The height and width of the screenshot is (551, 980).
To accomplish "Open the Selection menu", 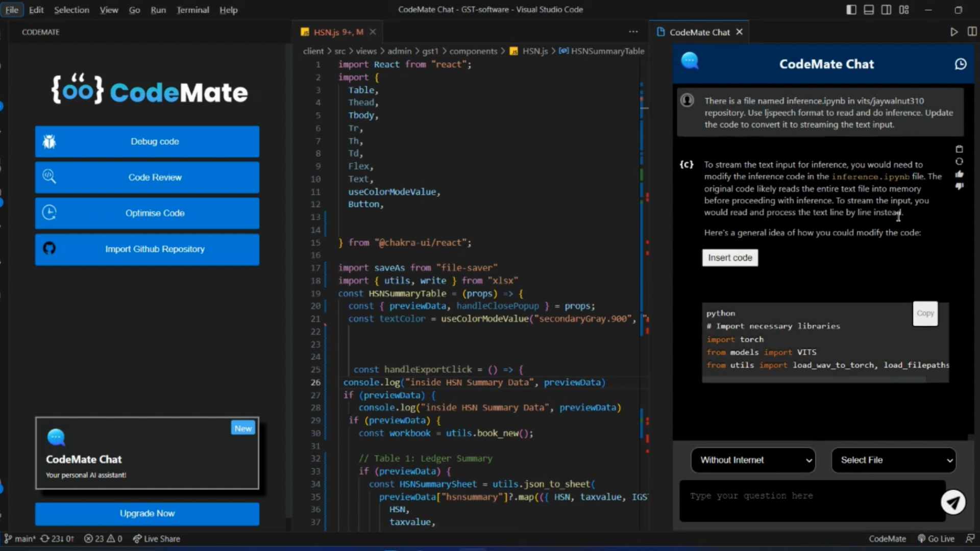I will (x=71, y=10).
